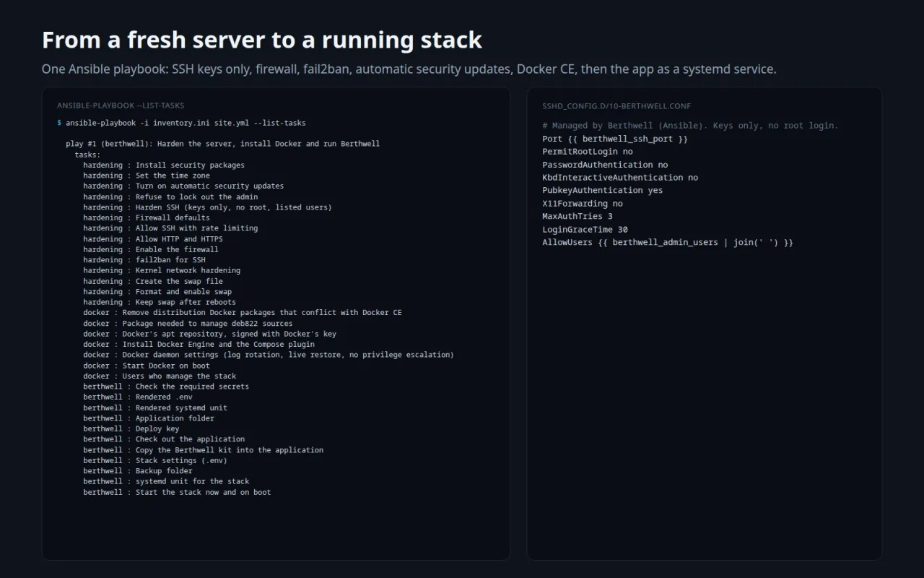Click the 'Users who manage the stack' line

pos(160,376)
